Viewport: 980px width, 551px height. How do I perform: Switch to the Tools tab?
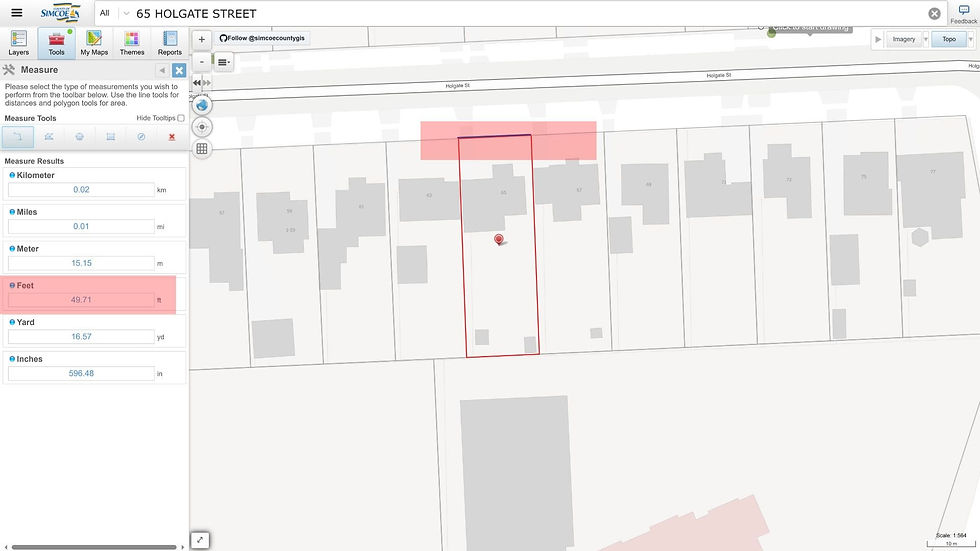point(56,43)
